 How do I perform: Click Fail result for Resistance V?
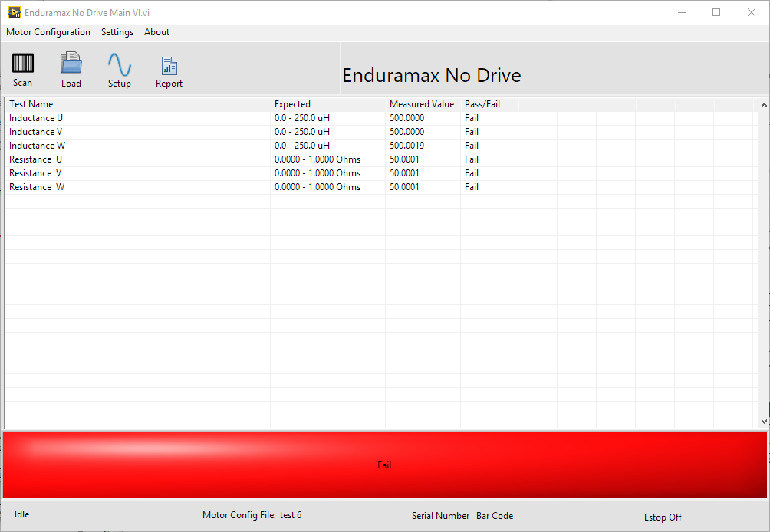(472, 173)
